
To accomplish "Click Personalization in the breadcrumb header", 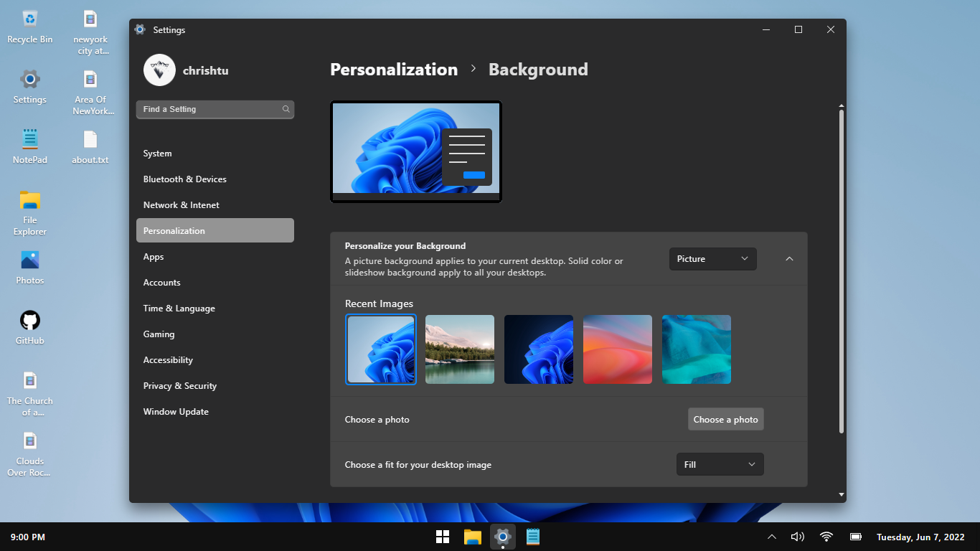I will coord(394,70).
